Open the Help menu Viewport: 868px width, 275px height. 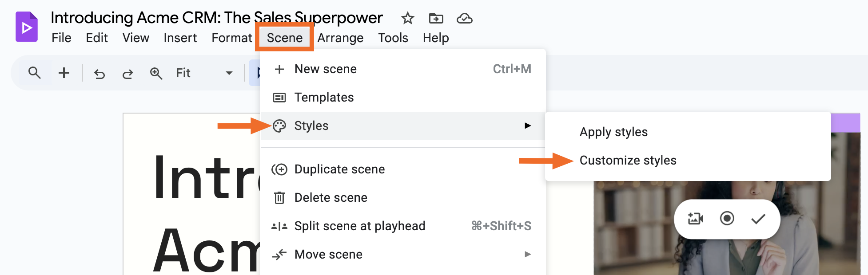point(436,38)
